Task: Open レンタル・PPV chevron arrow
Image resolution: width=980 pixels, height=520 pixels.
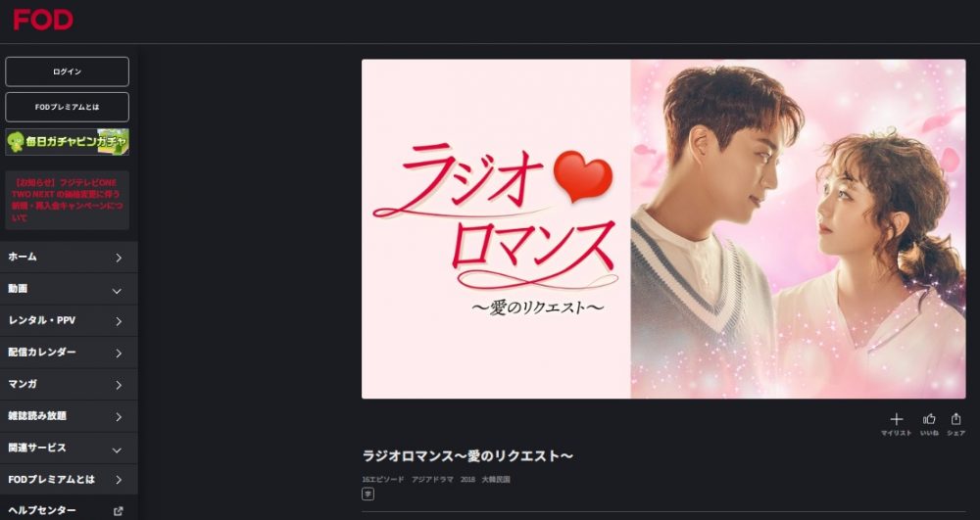Action: pyautogui.click(x=119, y=321)
